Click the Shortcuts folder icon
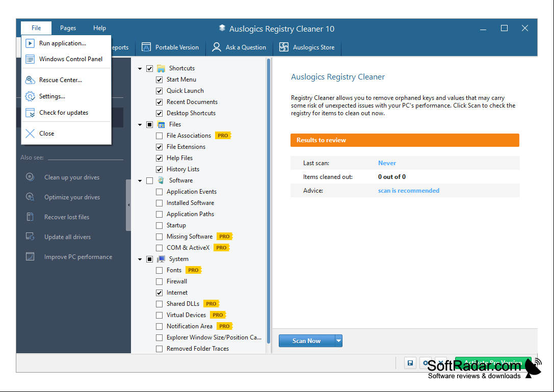This screenshot has height=392, width=554. 161,68
